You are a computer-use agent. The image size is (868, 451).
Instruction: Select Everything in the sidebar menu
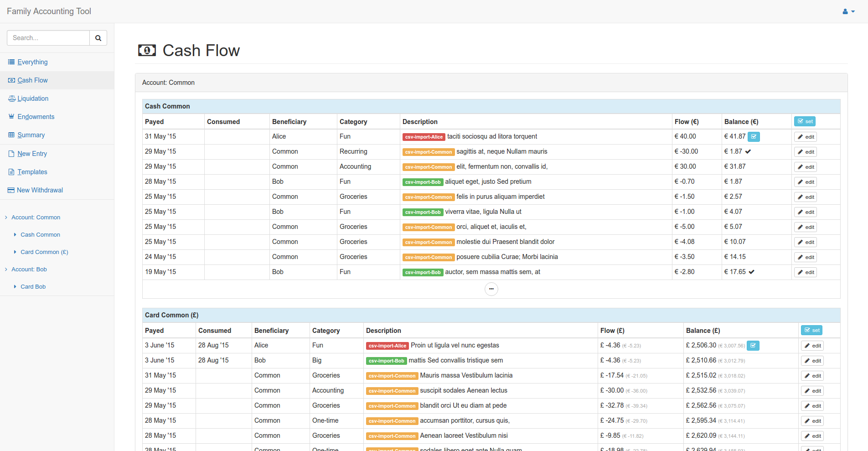32,62
